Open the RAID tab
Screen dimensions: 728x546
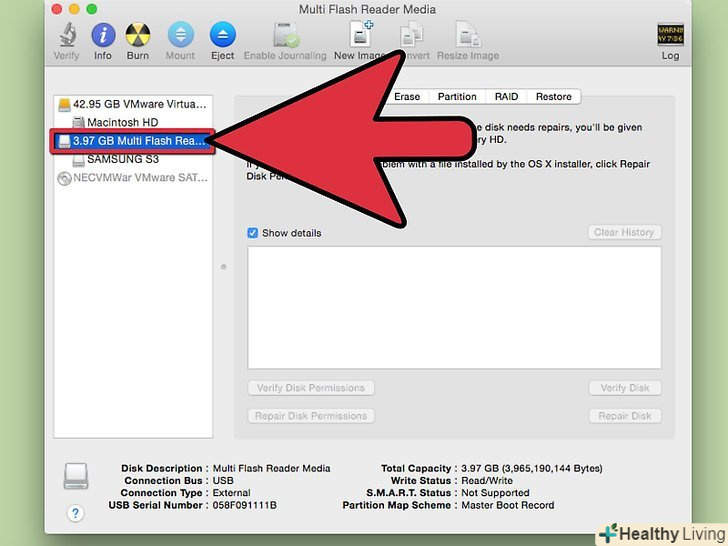[506, 97]
